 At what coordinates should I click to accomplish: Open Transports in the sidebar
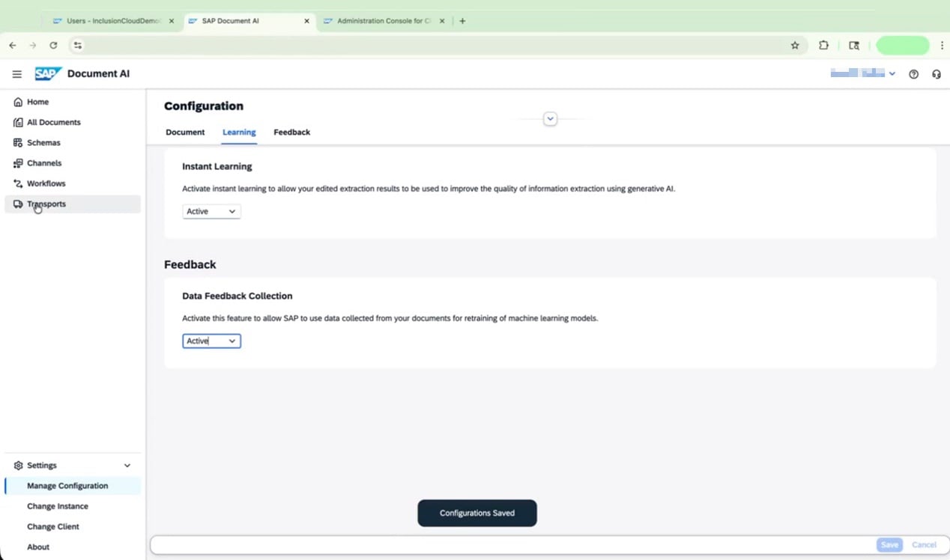[x=73, y=204]
